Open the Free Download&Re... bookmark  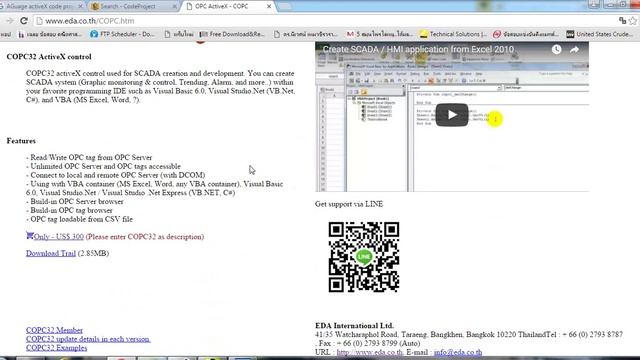point(232,34)
